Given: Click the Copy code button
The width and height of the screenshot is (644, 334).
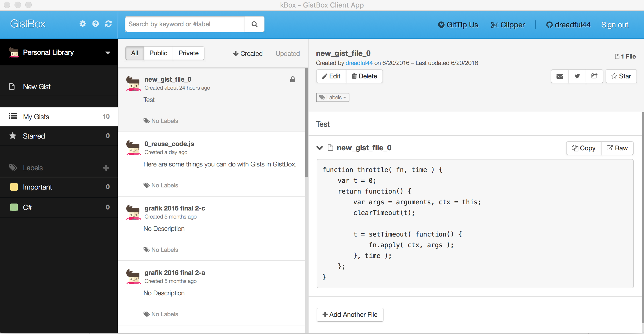Looking at the screenshot, I should click(584, 148).
